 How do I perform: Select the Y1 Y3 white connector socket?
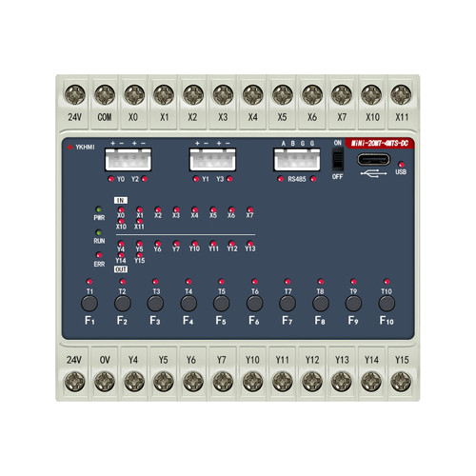(x=212, y=159)
